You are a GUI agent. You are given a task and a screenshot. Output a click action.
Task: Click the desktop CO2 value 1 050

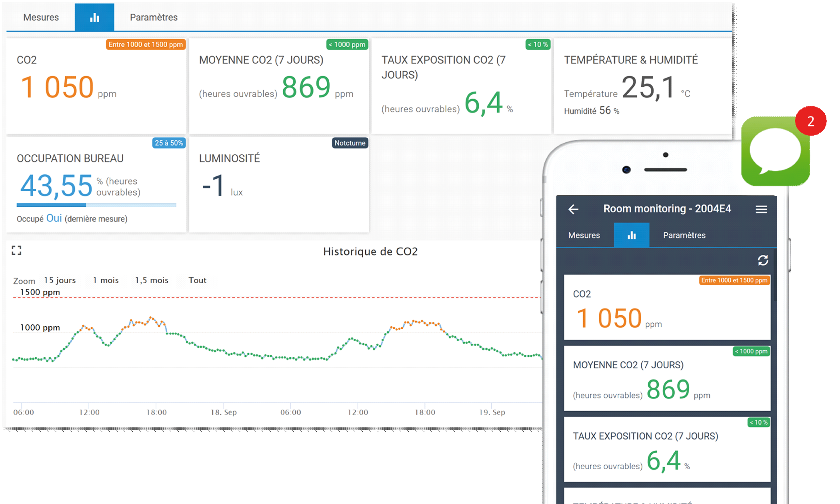tap(57, 87)
